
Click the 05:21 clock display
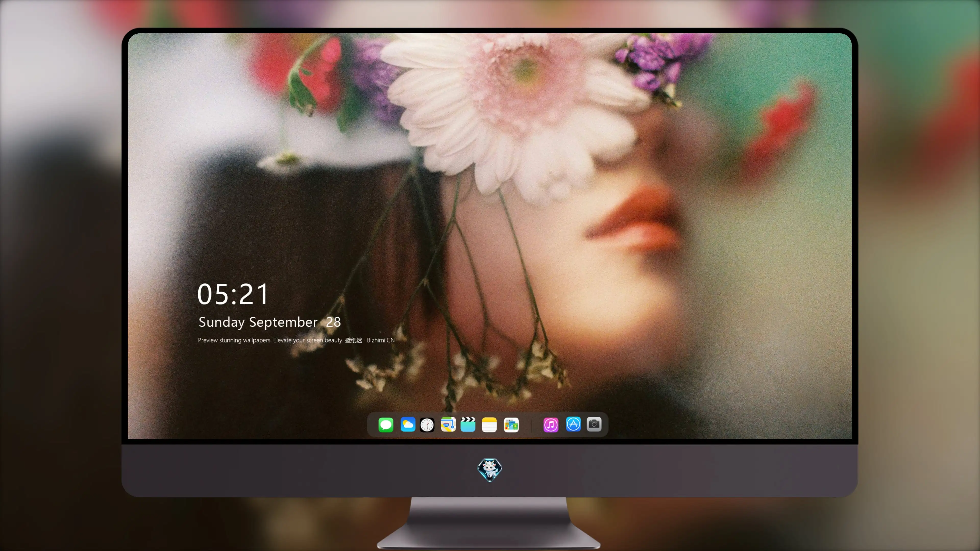pos(233,294)
